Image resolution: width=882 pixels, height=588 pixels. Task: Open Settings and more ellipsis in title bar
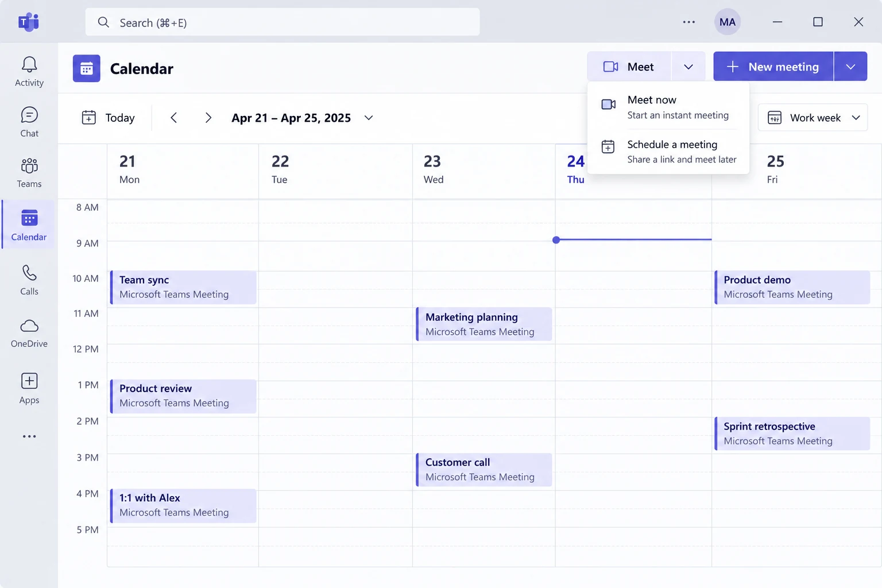689,22
